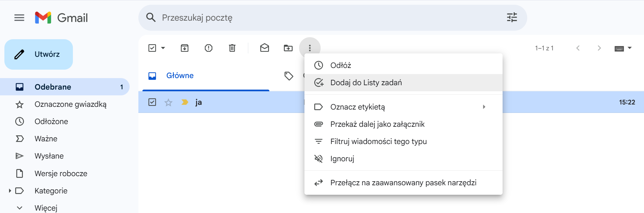Star the email from 'ja'
The width and height of the screenshot is (644, 213).
168,102
